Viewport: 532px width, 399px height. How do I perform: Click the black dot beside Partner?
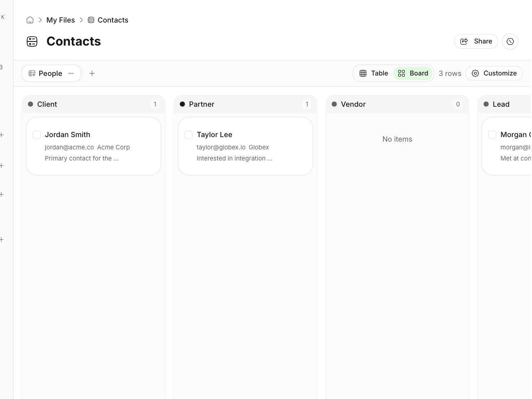pos(182,104)
